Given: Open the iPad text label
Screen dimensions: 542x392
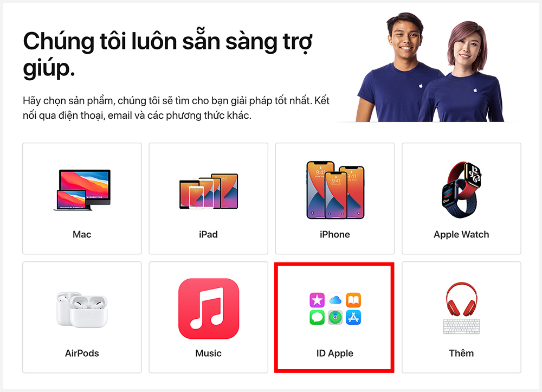Looking at the screenshot, I should pos(209,234).
